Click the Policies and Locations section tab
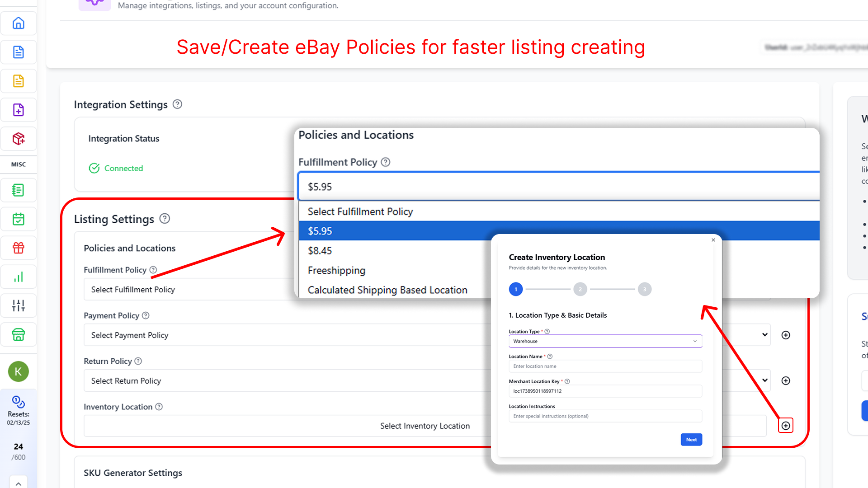 tap(129, 248)
